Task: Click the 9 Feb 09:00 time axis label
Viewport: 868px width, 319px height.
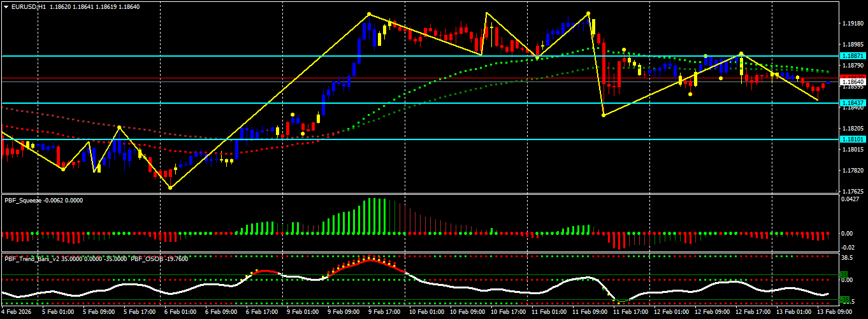Action: coord(342,313)
